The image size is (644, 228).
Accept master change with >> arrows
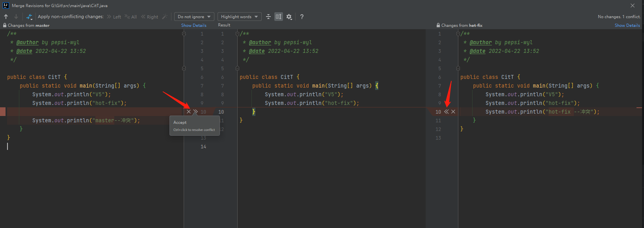pos(195,112)
